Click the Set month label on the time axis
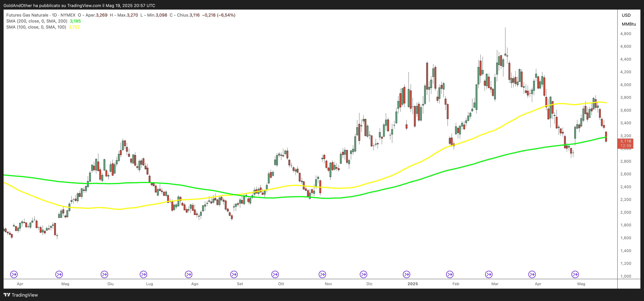 coord(240,284)
